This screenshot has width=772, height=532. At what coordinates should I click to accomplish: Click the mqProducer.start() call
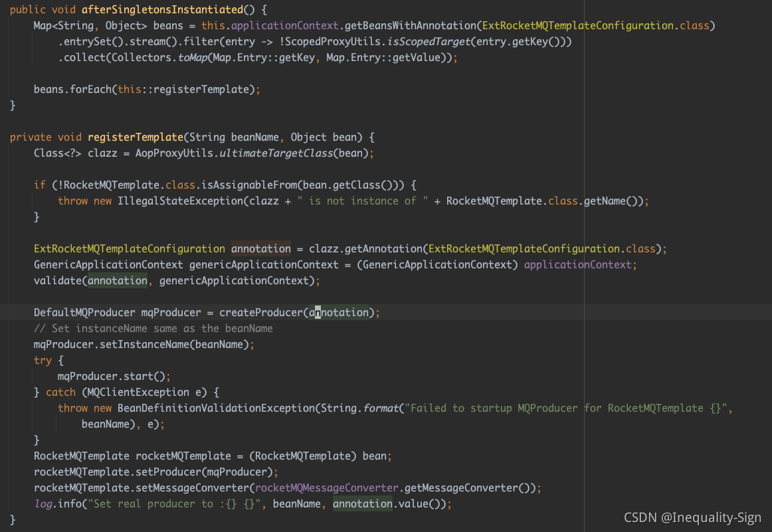111,377
